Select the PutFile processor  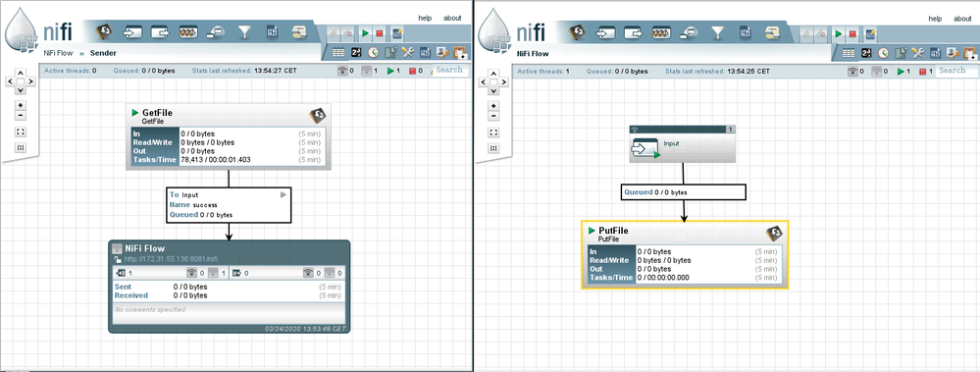pos(685,254)
